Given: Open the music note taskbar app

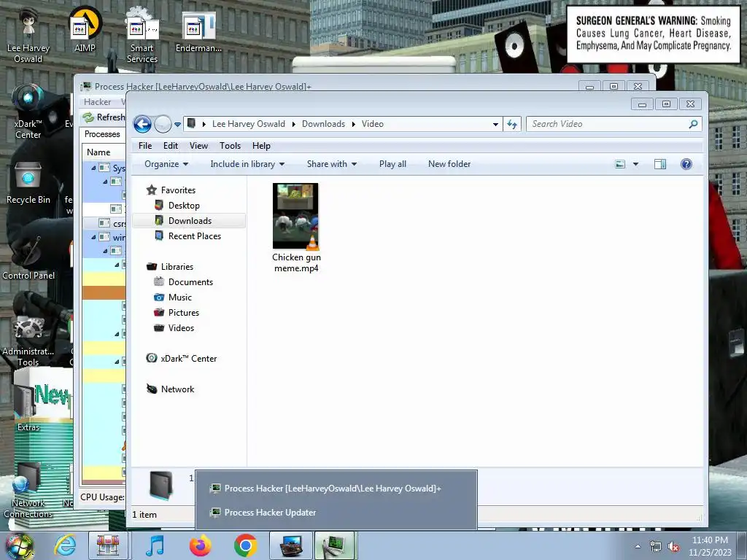Looking at the screenshot, I should click(155, 545).
